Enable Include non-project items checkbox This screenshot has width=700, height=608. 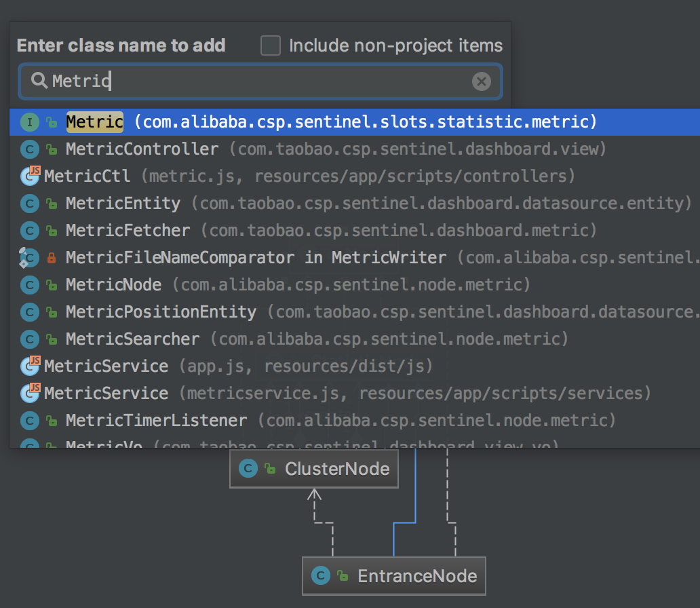(x=271, y=46)
